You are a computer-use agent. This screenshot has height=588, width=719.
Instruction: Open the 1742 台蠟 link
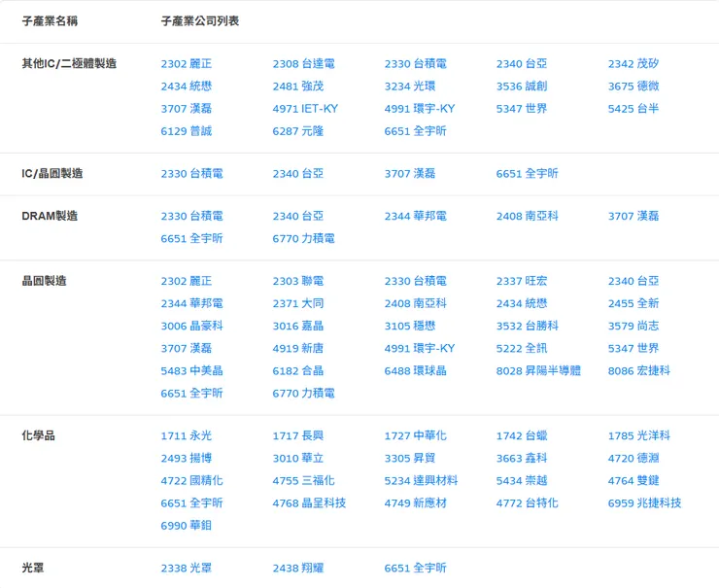pos(522,435)
